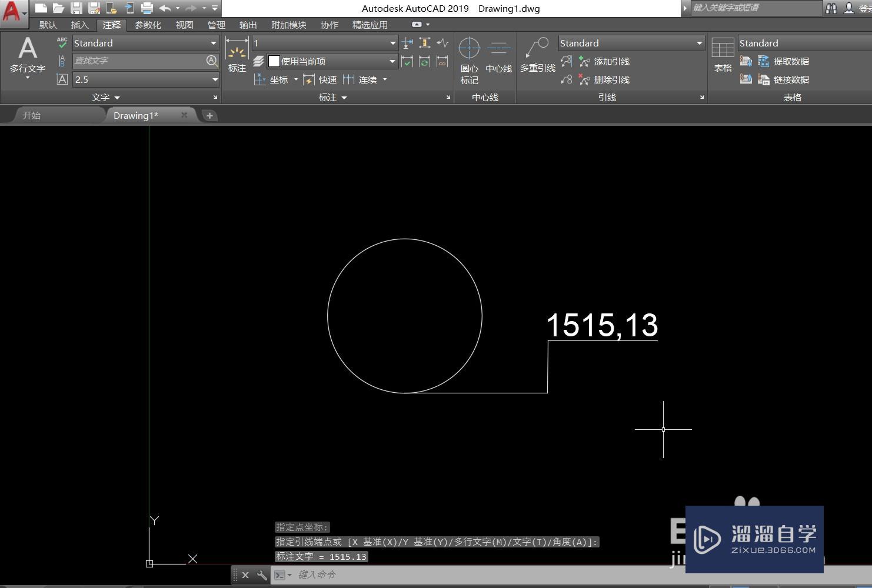Screen dimensions: 872x588
Task: Click the align multileaders icon
Action: [x=566, y=61]
